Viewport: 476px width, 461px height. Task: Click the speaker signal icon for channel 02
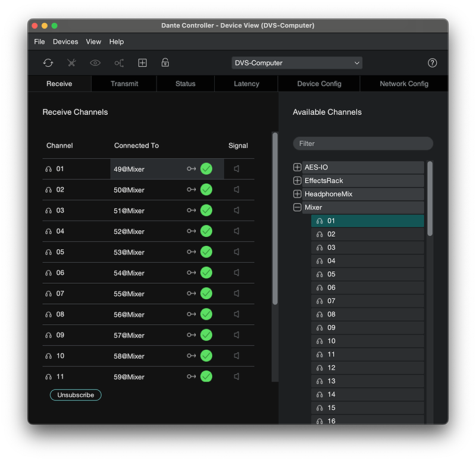point(237,190)
